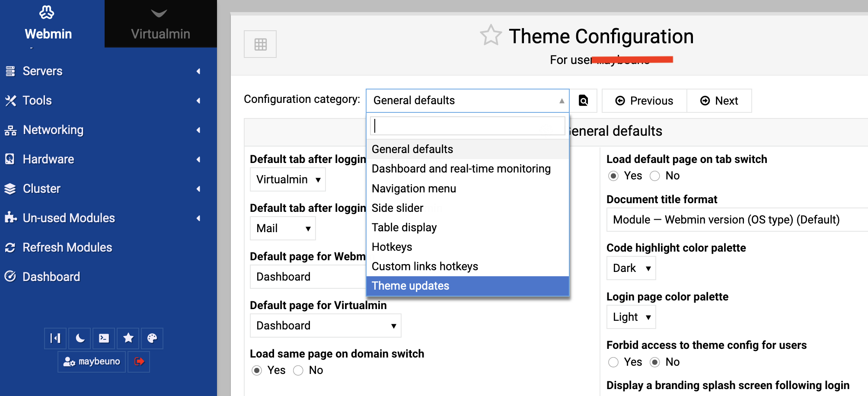Click the grid module-index icon button
The image size is (868, 396).
pyautogui.click(x=260, y=44)
